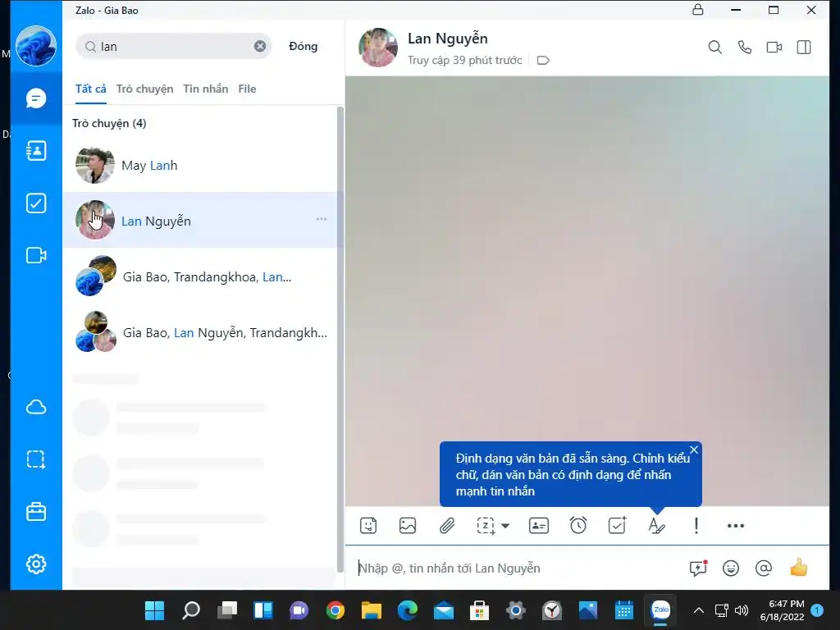The width and height of the screenshot is (840, 630).
Task: Click Lan Nguyễn's avatar in the chat header
Action: pos(377,47)
